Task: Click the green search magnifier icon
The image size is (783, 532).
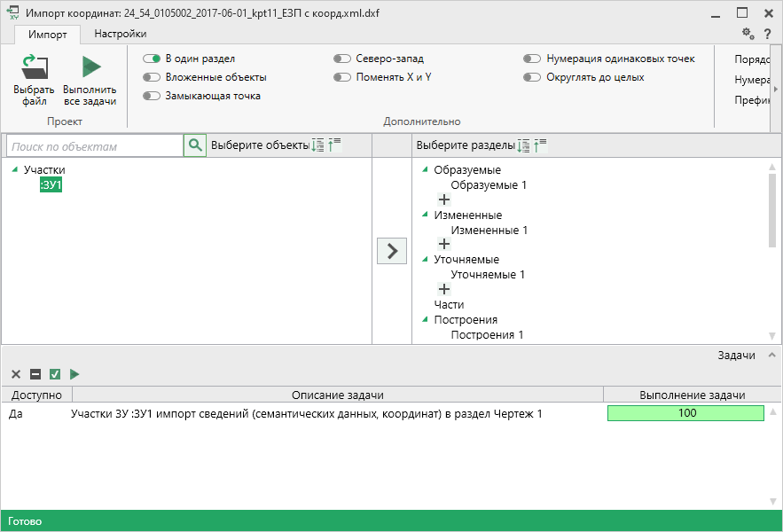Action: click(195, 145)
